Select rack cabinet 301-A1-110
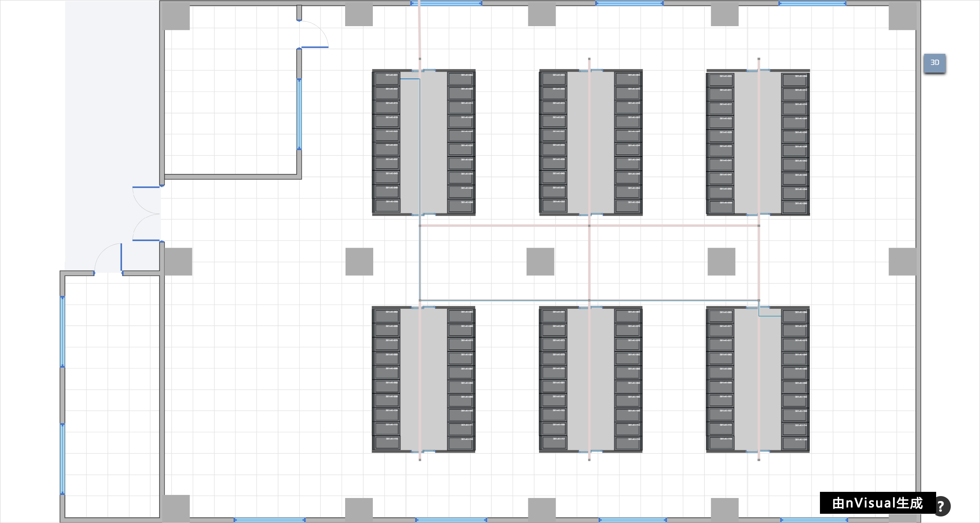The height and width of the screenshot is (523, 980). 387,428
